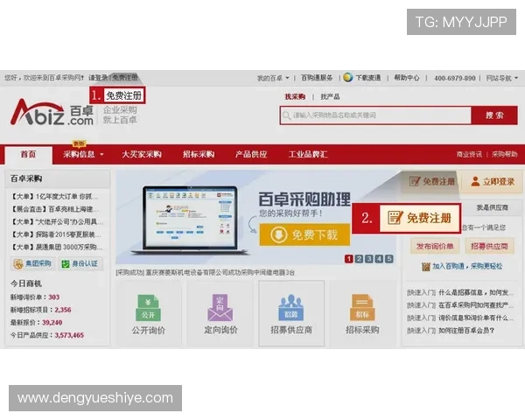Open the 商业资讯 link

click(x=469, y=154)
